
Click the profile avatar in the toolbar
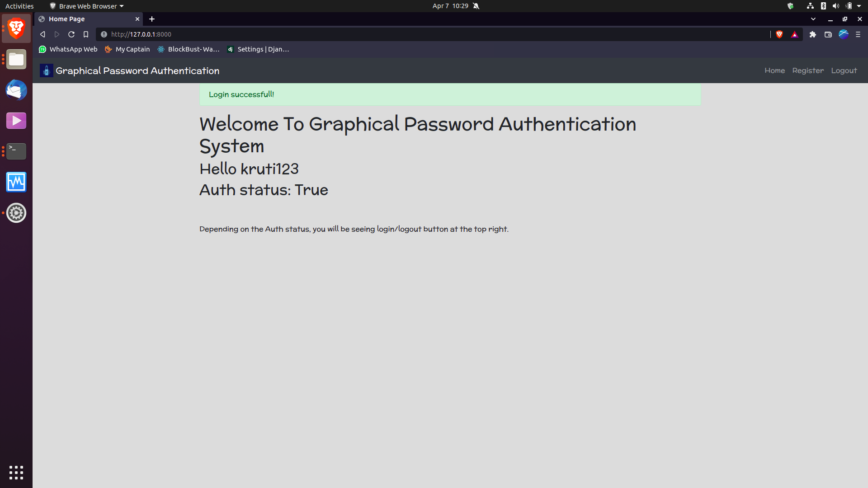[x=844, y=34]
